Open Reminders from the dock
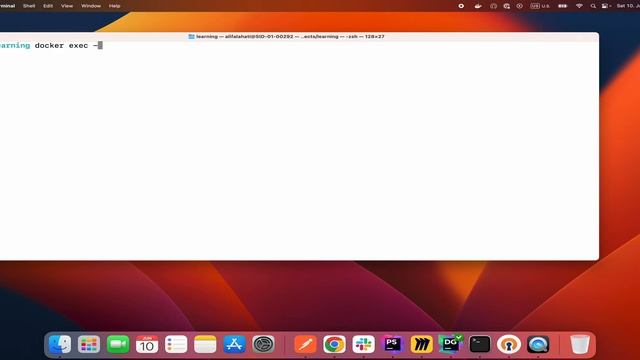640x360 pixels. pos(176,344)
